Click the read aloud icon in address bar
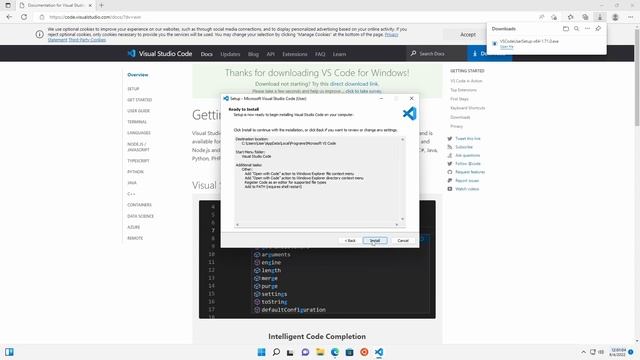This screenshot has height=360, width=640. point(542,17)
